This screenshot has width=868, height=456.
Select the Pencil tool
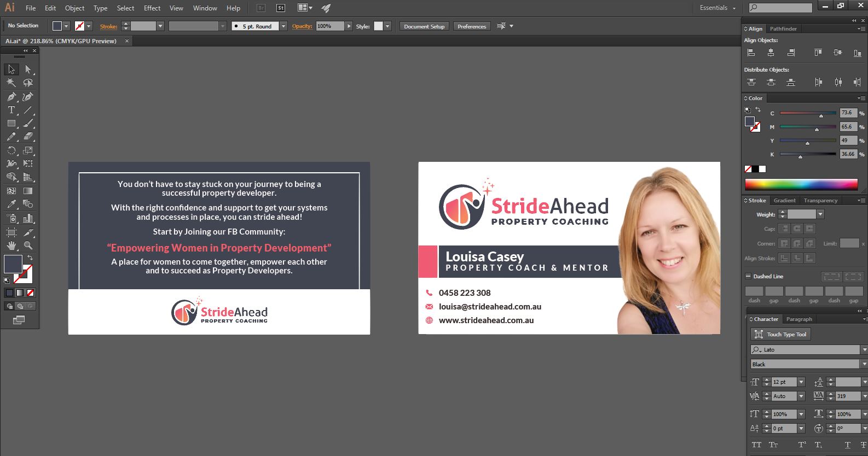pos(11,137)
